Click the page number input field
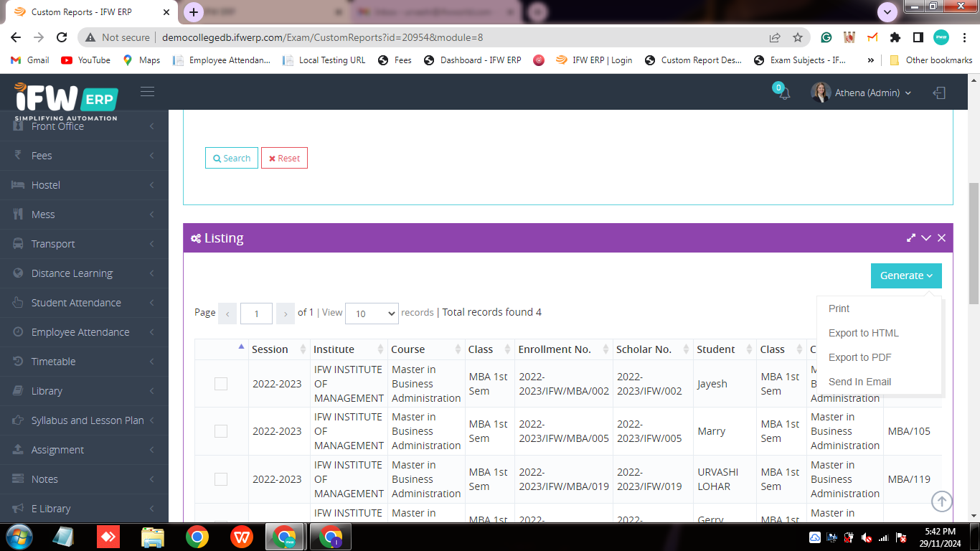Screen dimensions: 980x551 point(256,314)
